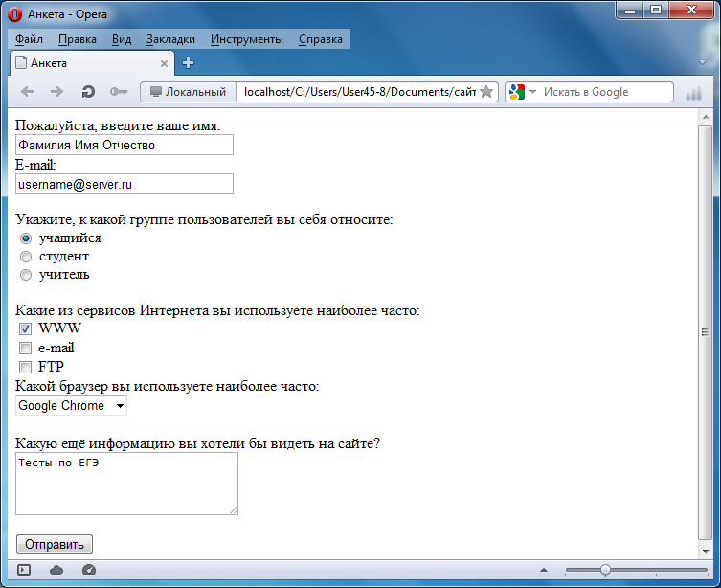Adjust the zoom slider handle

(x=605, y=570)
